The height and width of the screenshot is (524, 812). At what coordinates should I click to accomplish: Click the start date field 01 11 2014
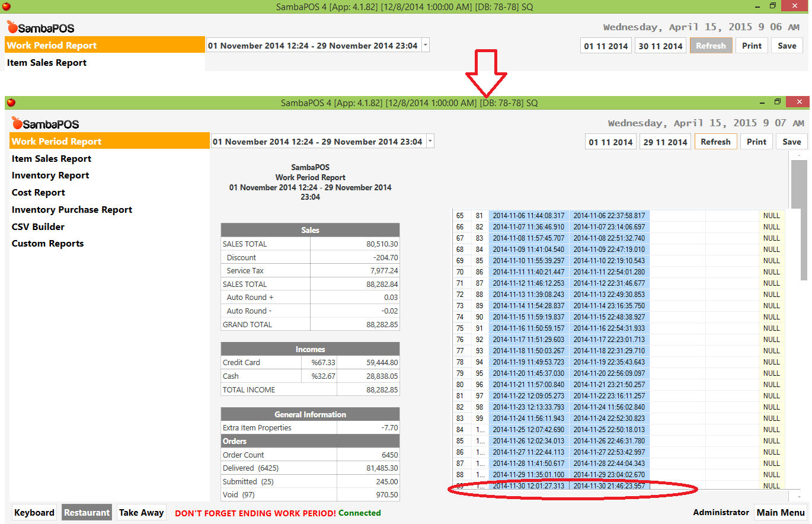610,142
